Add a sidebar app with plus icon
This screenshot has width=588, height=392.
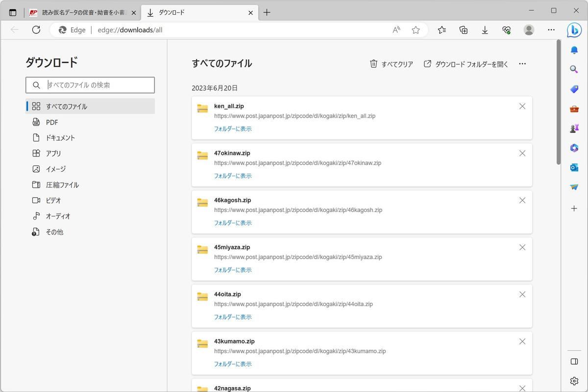click(x=574, y=209)
